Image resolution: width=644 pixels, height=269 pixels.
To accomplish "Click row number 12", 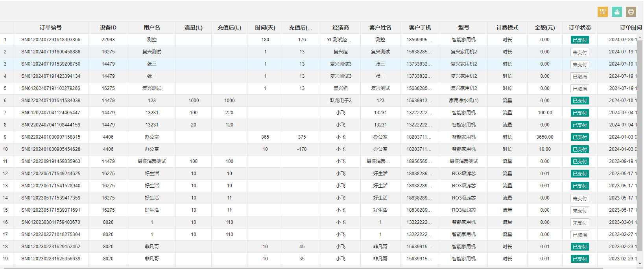I will point(5,174).
